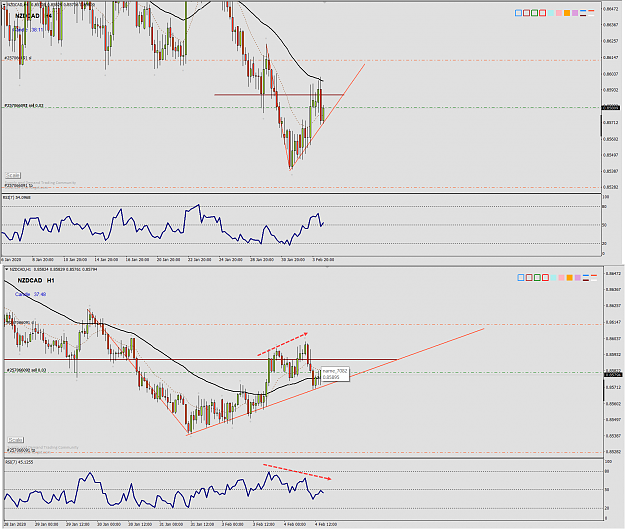Pick pink fill swatch in H4 chart

click(x=559, y=13)
